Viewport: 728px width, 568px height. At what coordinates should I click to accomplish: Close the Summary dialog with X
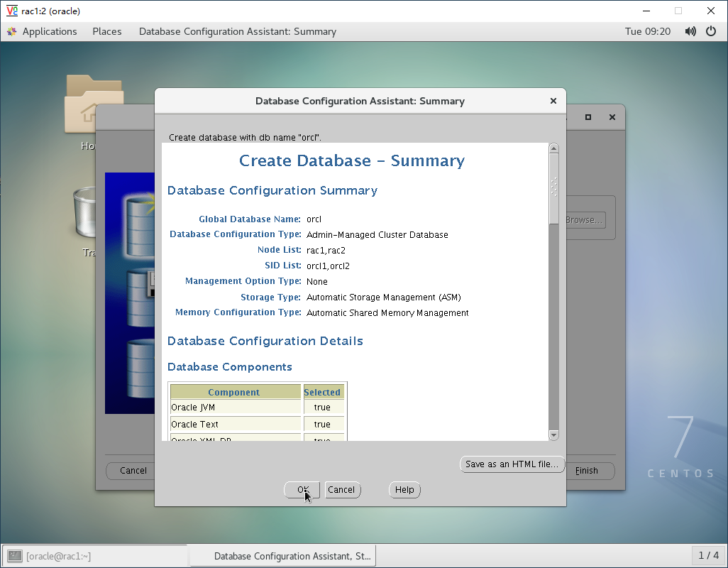pos(553,101)
